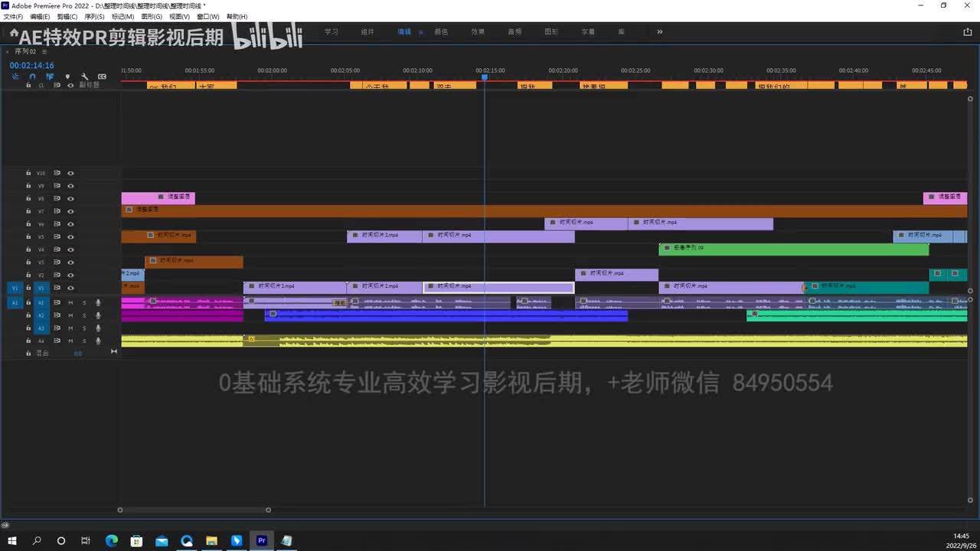Open Microsoft Store from taskbar
The image size is (980, 551).
click(x=136, y=540)
